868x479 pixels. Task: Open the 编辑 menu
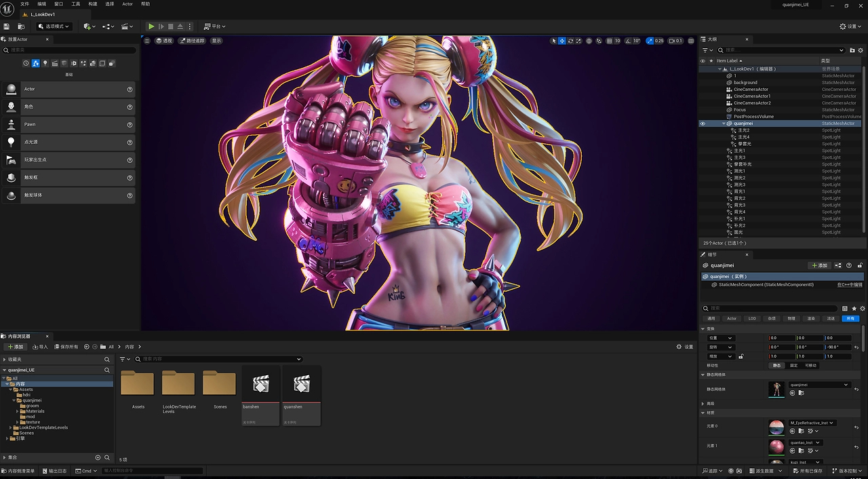coord(42,4)
